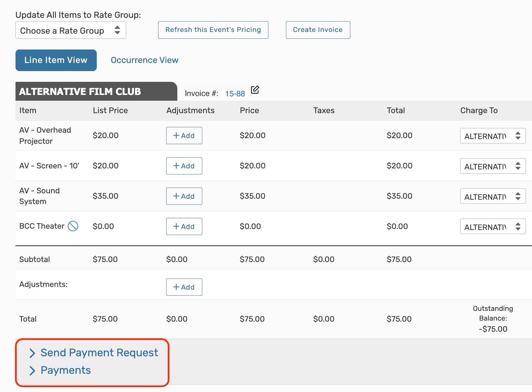Expand the Payments section

click(x=65, y=370)
